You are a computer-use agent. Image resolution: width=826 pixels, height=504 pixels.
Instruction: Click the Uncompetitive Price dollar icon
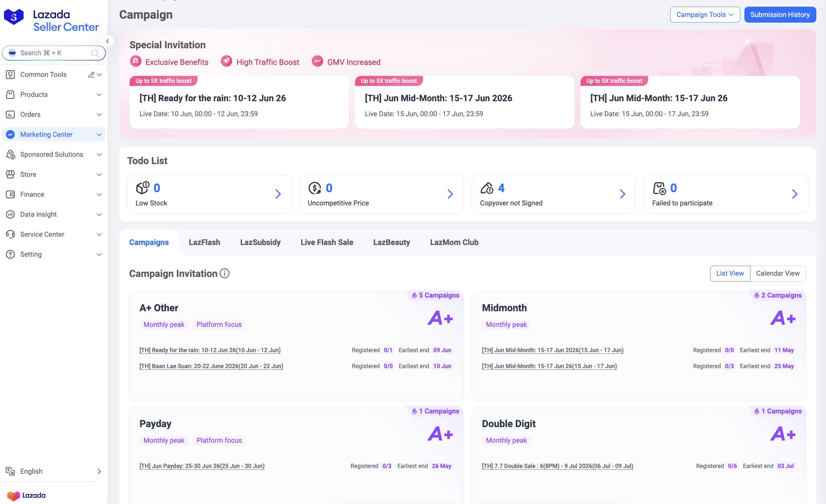click(x=315, y=188)
